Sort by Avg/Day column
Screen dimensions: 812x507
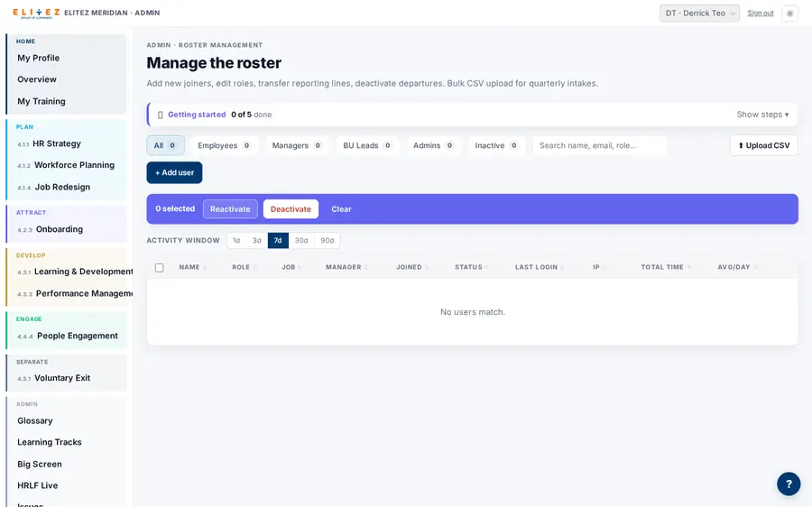click(737, 267)
